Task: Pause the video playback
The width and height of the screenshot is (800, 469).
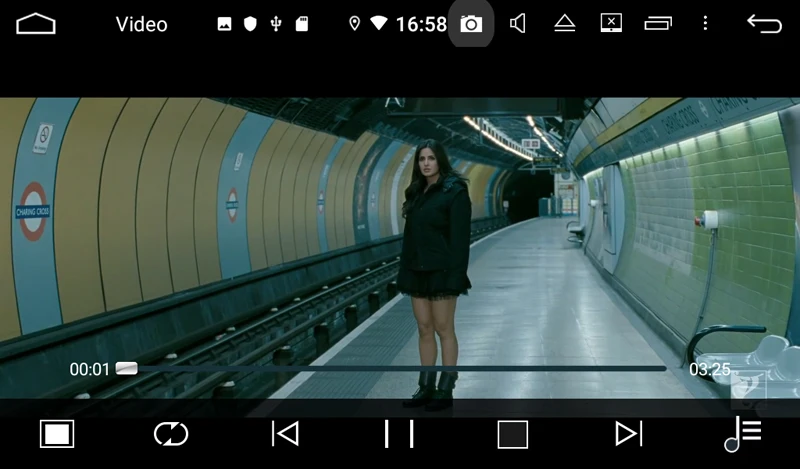Action: (399, 434)
